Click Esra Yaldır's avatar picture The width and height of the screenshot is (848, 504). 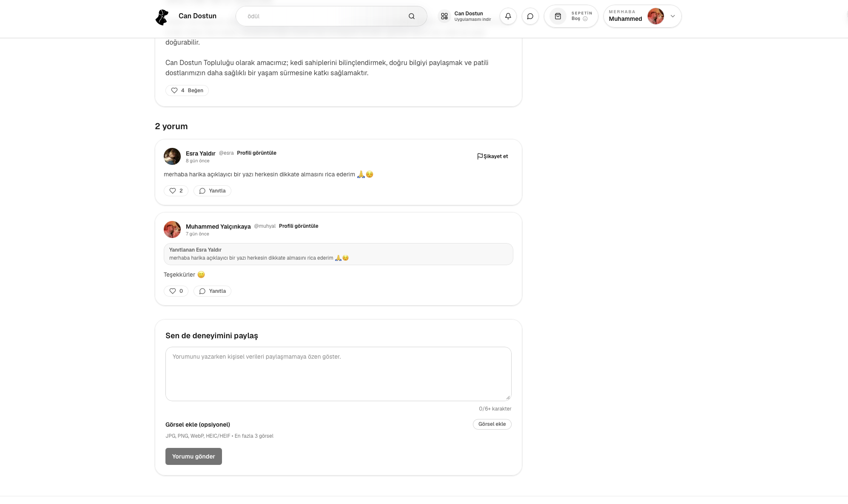tap(172, 156)
